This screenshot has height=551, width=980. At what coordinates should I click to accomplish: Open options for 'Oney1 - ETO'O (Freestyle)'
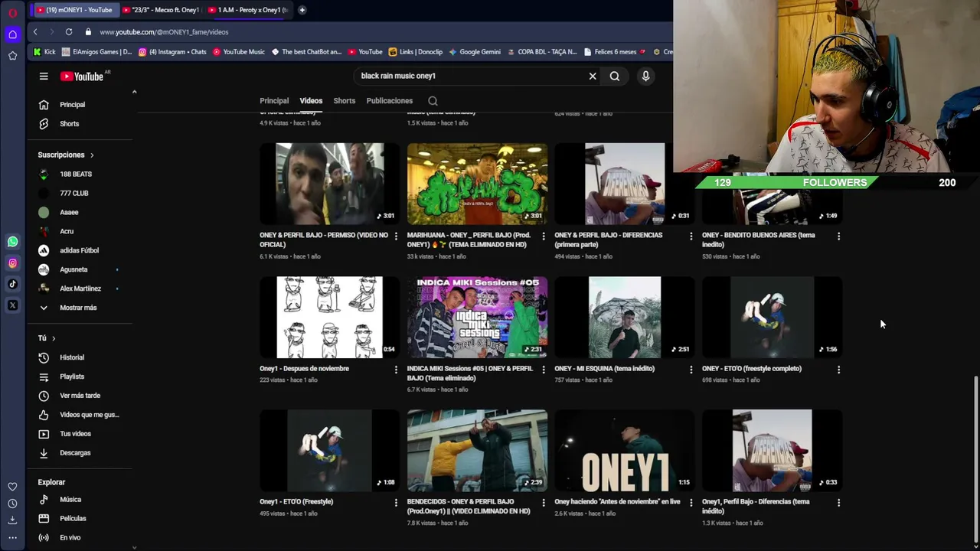tap(396, 503)
